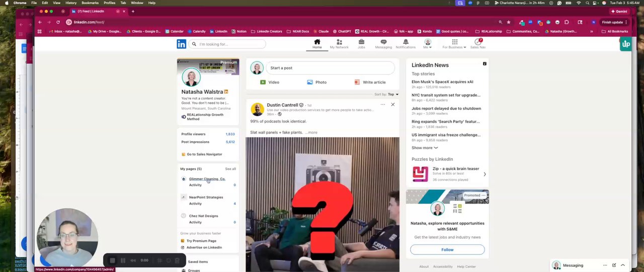The image size is (644, 272).
Task: Open post options on Dustin Cantrell's post
Action: [382, 105]
